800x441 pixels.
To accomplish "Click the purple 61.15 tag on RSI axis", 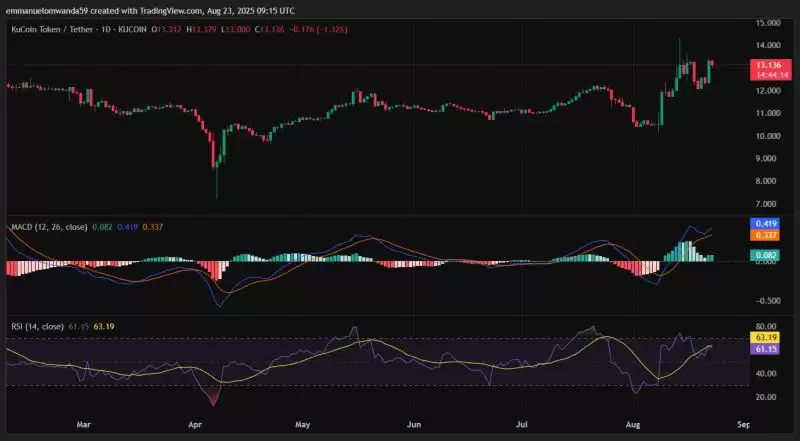I will coord(764,349).
